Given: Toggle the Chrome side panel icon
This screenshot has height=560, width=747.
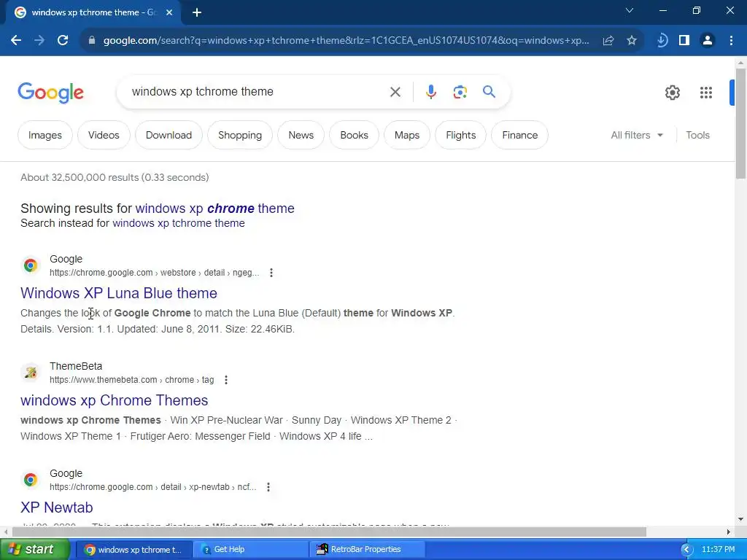Looking at the screenshot, I should click(684, 41).
